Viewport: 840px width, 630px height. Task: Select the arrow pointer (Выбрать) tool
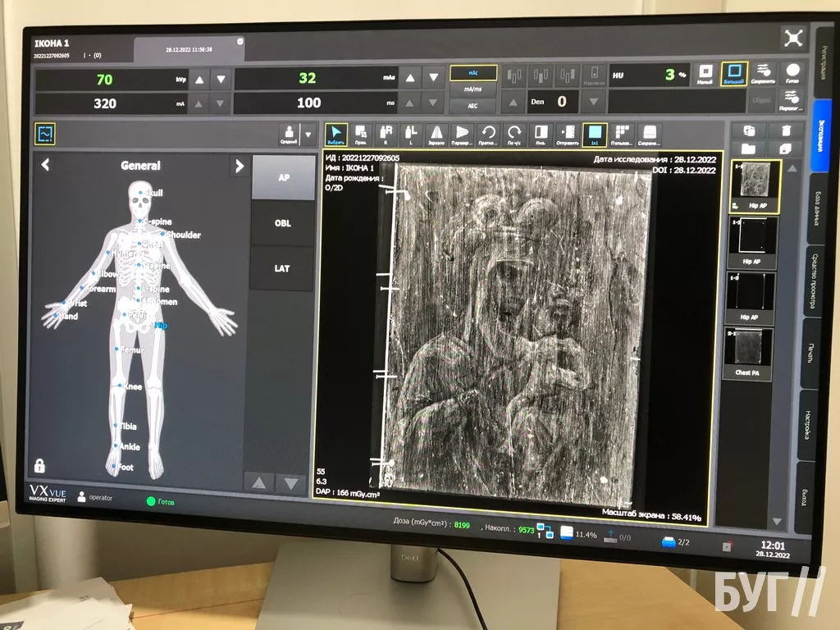click(x=336, y=135)
